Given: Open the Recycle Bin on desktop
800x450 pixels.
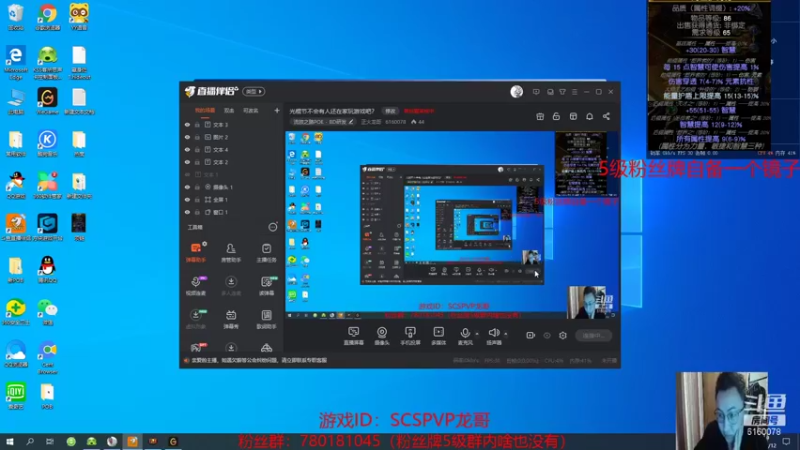Looking at the screenshot, I should point(16,17).
